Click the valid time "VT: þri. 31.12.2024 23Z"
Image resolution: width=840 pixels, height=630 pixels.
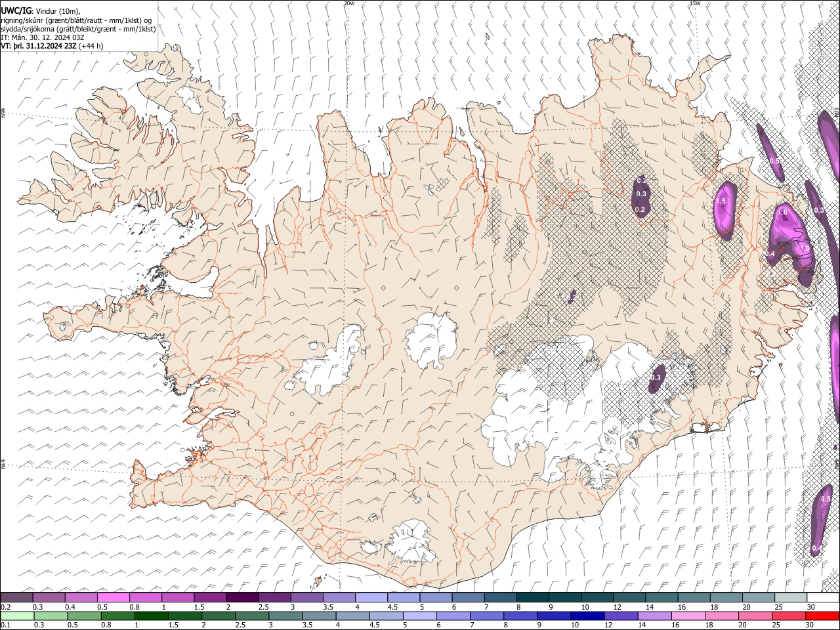(x=39, y=46)
